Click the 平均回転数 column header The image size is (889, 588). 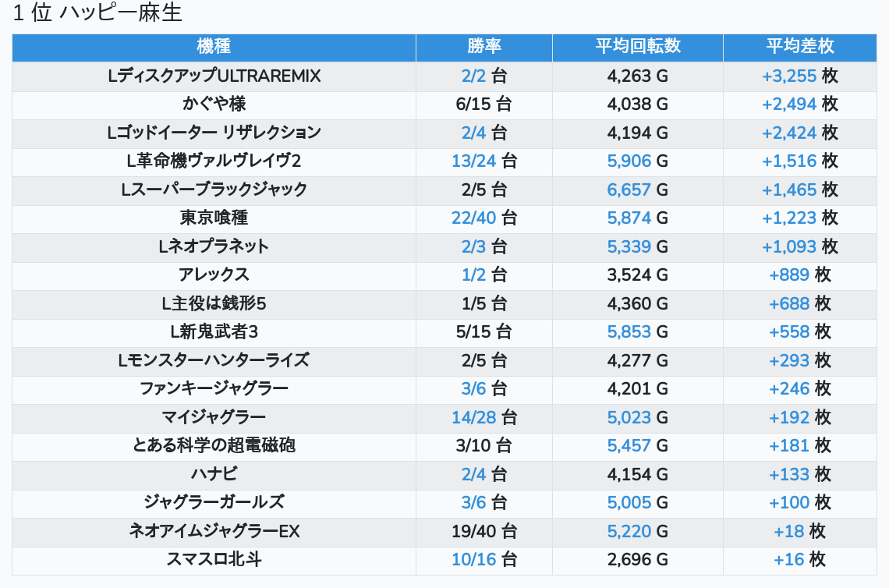coord(638,47)
